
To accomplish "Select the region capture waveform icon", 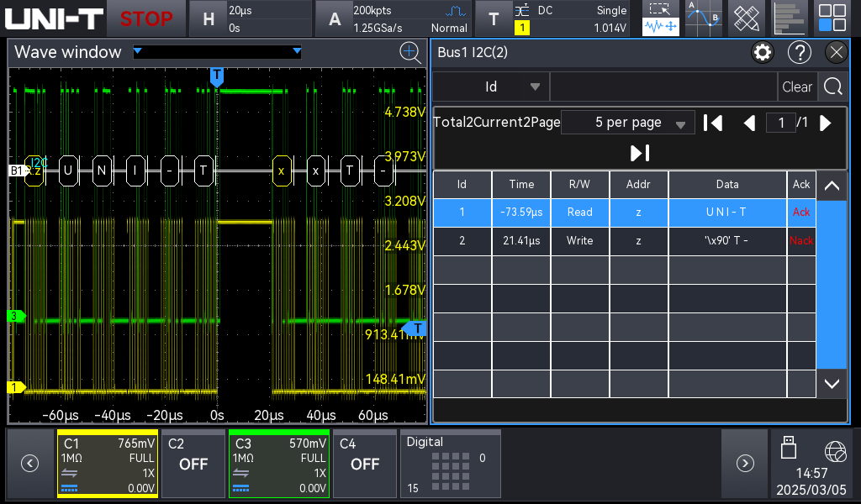I will coord(661,18).
